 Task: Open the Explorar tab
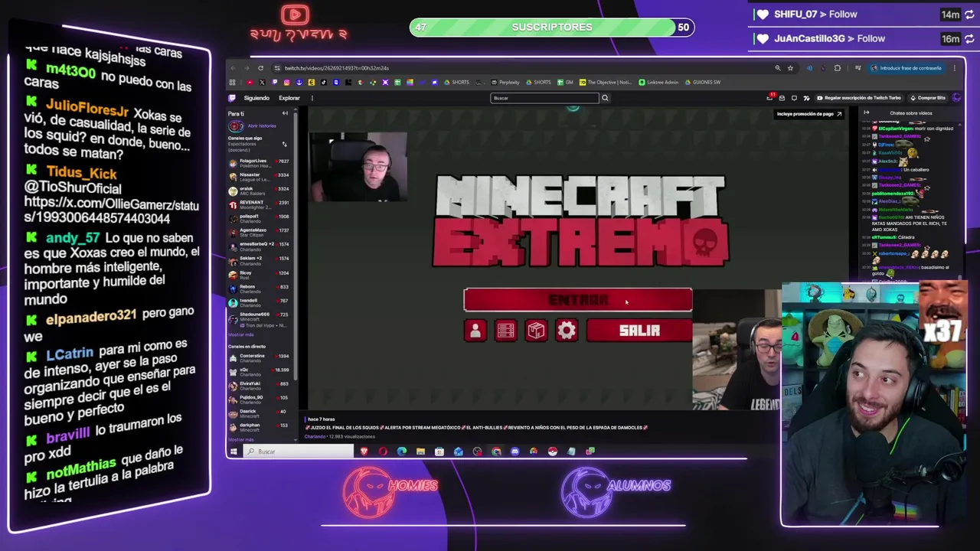point(289,98)
